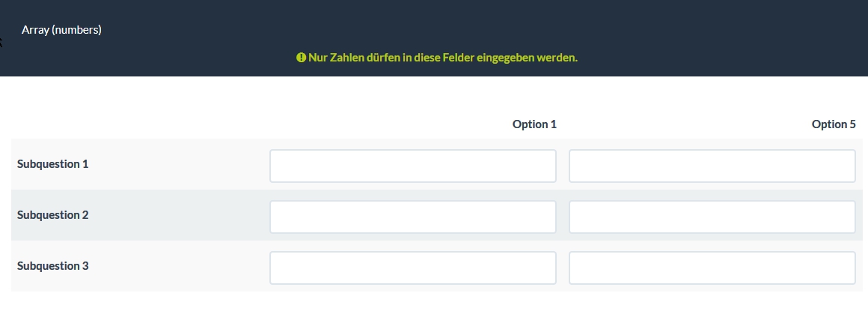Viewport: 868px width, 323px height.
Task: Click the word "Felder" in the hint
Action: (457, 58)
